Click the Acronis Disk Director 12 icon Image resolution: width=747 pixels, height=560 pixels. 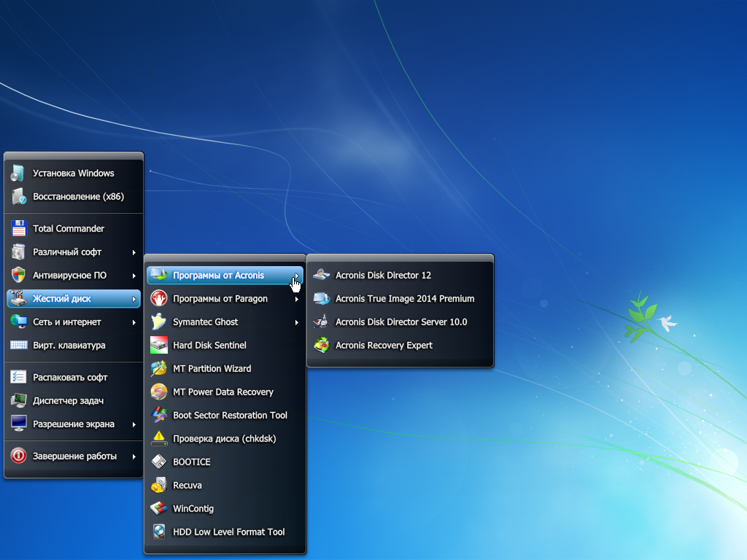pos(321,275)
